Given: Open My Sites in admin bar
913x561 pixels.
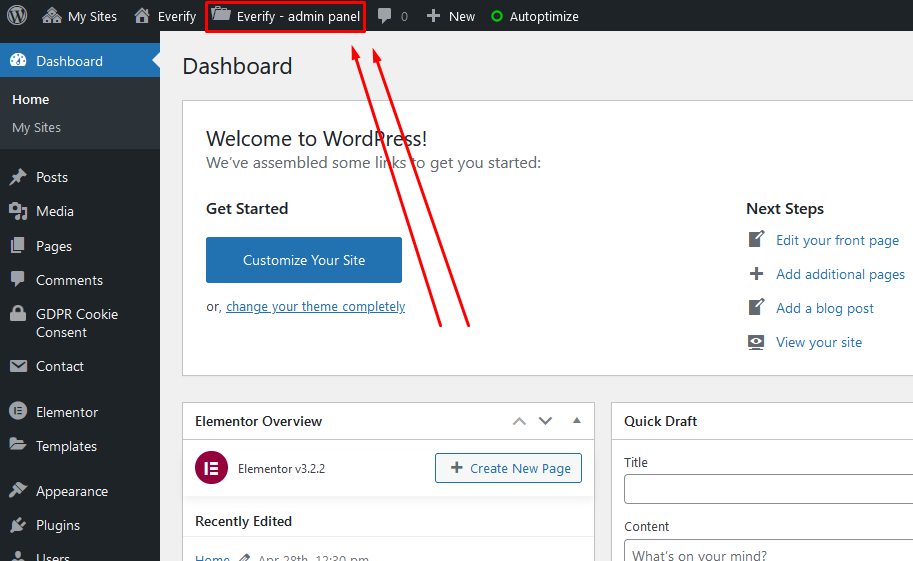Looking at the screenshot, I should click(79, 16).
